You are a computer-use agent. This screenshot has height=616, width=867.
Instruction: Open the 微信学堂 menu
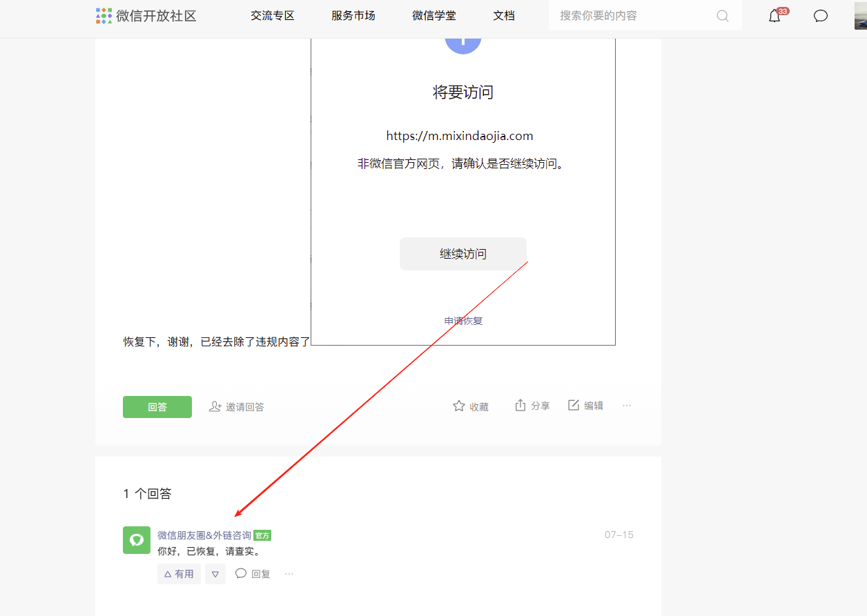click(x=434, y=16)
